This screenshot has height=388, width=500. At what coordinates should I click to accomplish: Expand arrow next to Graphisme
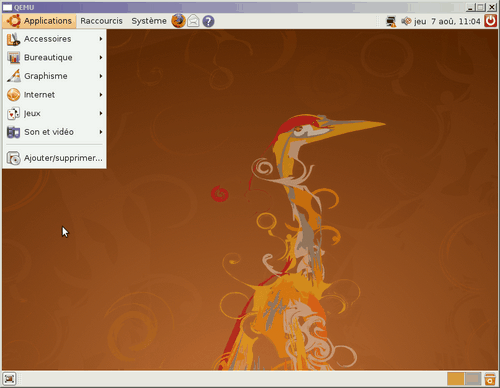tap(100, 76)
